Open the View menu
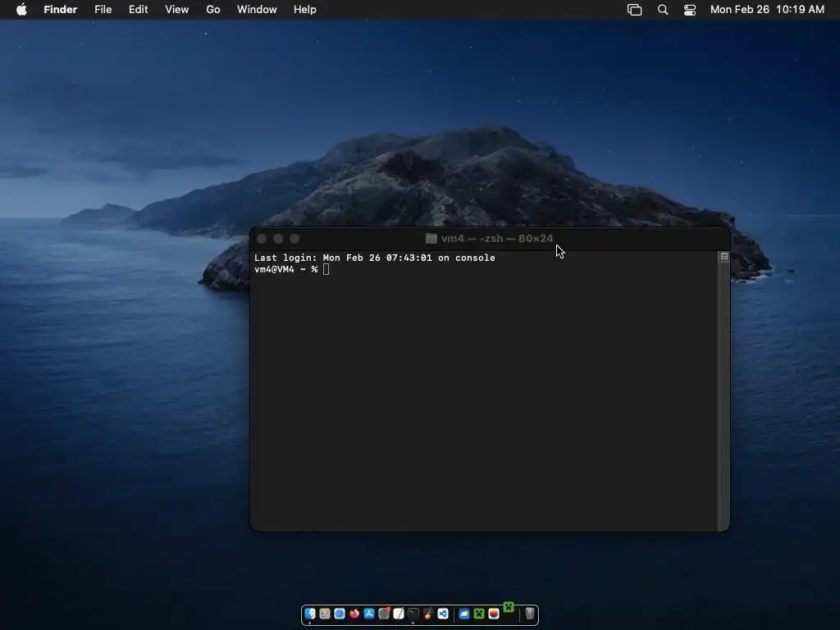Screen dimensions: 840x630 [177, 9]
